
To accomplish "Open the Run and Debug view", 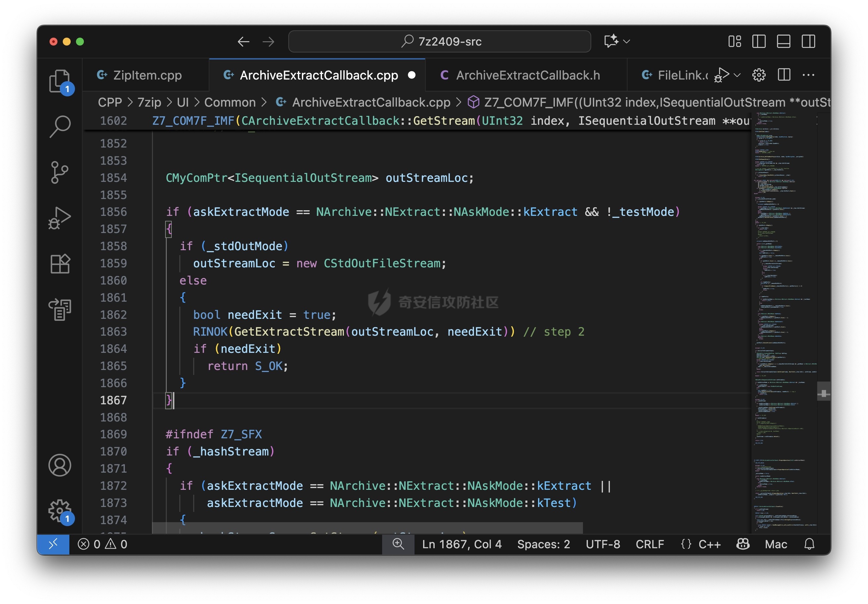I will 60,218.
